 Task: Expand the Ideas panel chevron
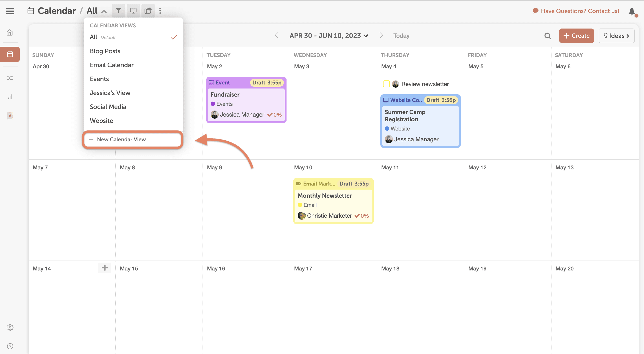point(628,36)
